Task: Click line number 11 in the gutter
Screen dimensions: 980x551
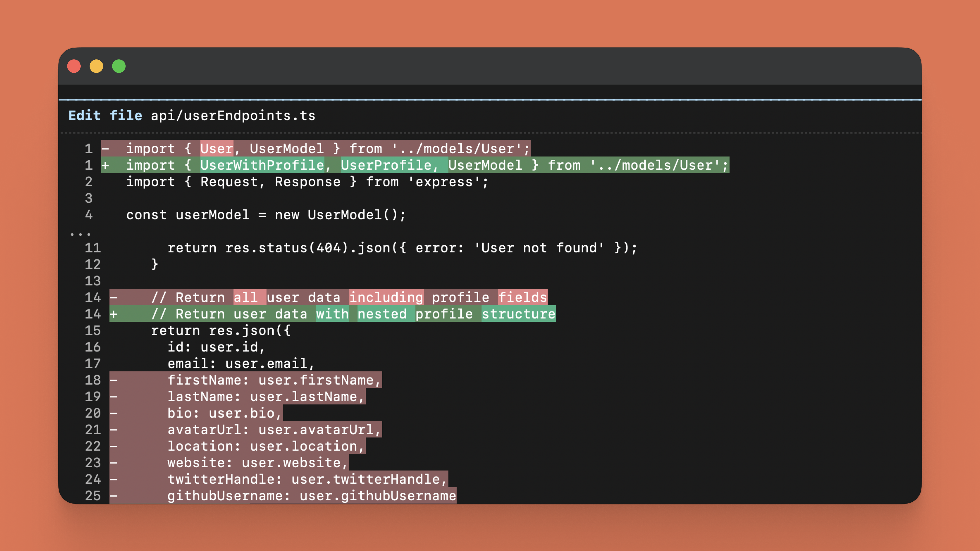Action: pos(92,247)
